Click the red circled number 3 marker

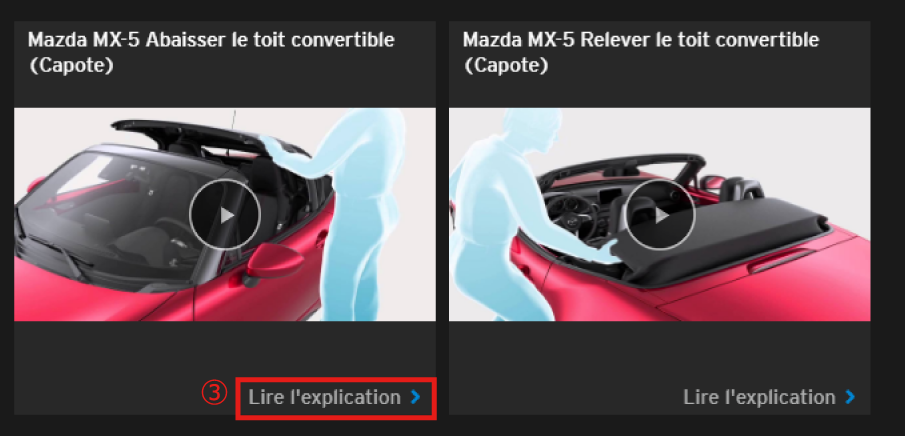tap(214, 394)
